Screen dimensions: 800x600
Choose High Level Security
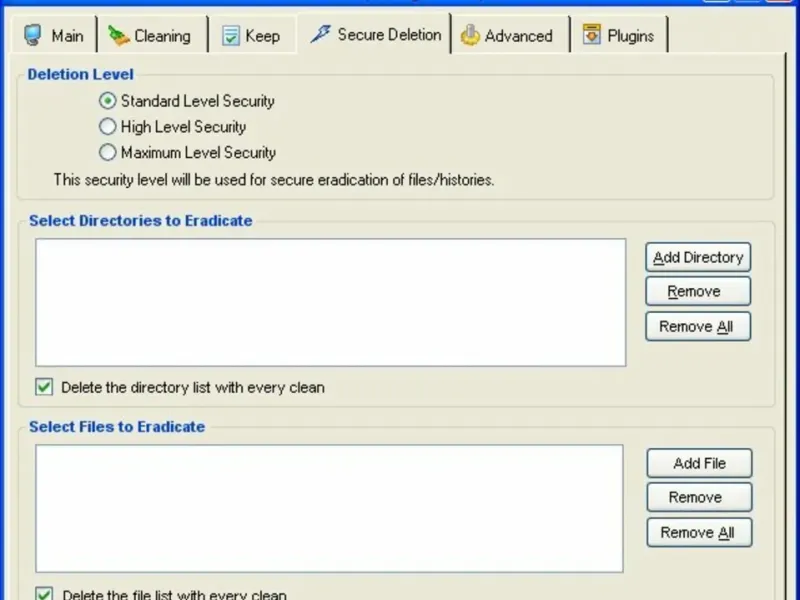point(108,127)
